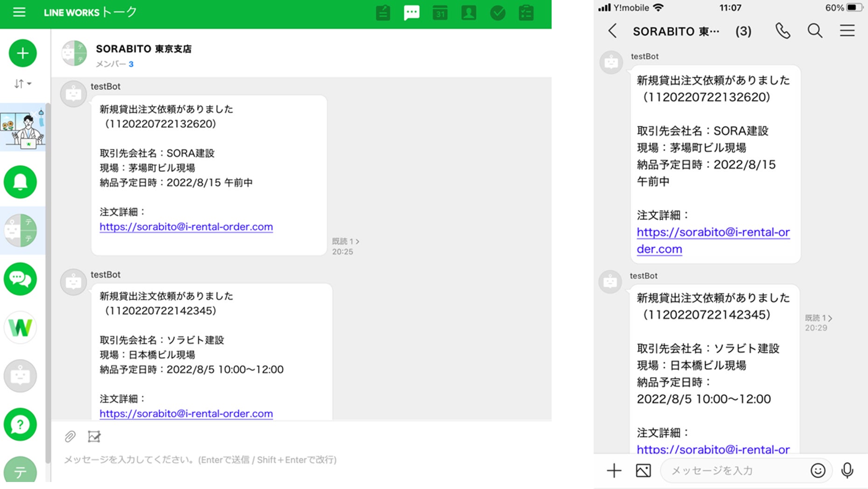Record a voice message with microphone icon
The image size is (868, 489).
(x=847, y=471)
